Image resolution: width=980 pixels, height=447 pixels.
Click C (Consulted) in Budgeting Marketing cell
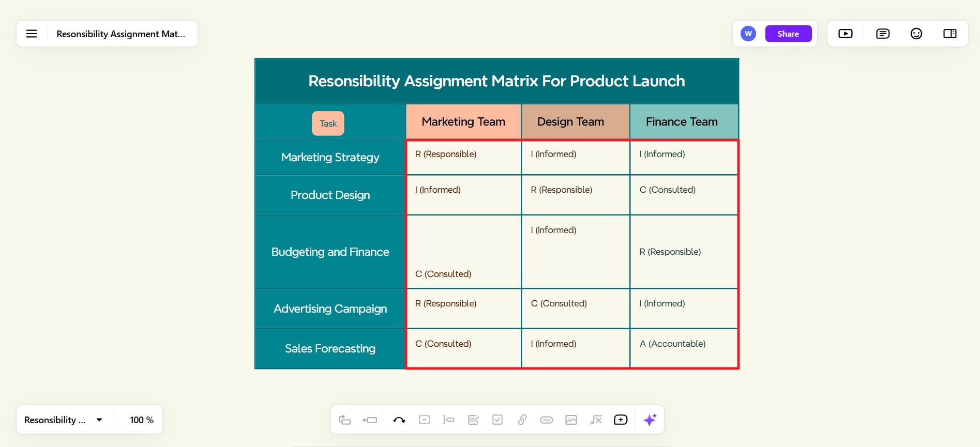click(443, 274)
